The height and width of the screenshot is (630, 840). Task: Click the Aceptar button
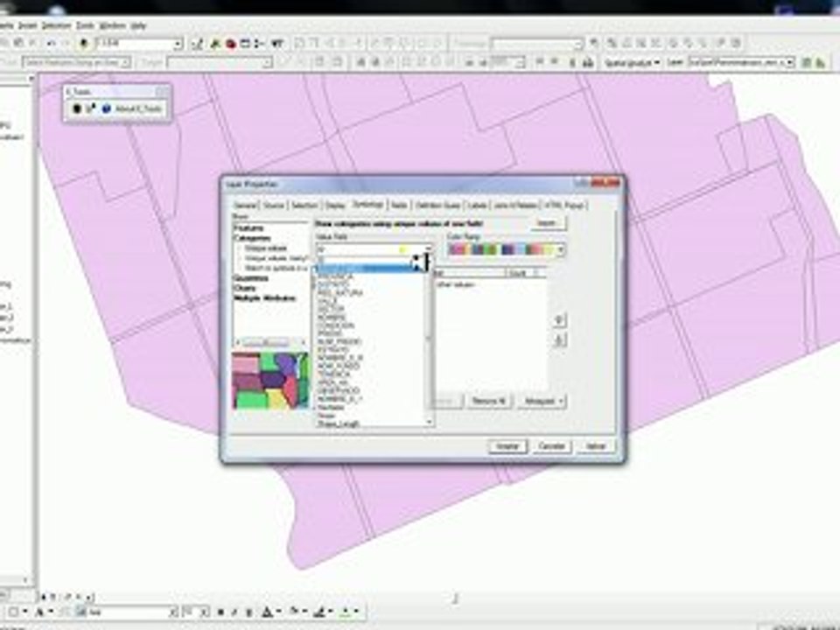pyautogui.click(x=507, y=446)
